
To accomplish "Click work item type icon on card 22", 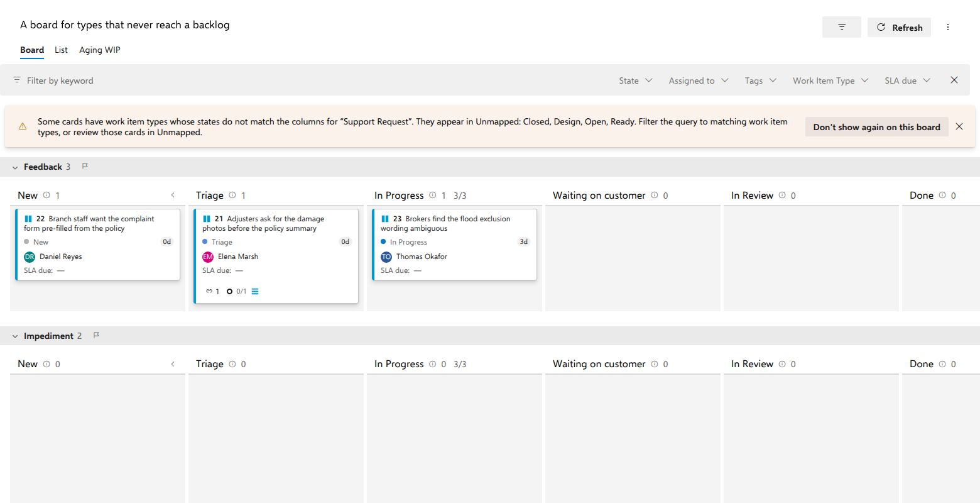I will point(28,219).
